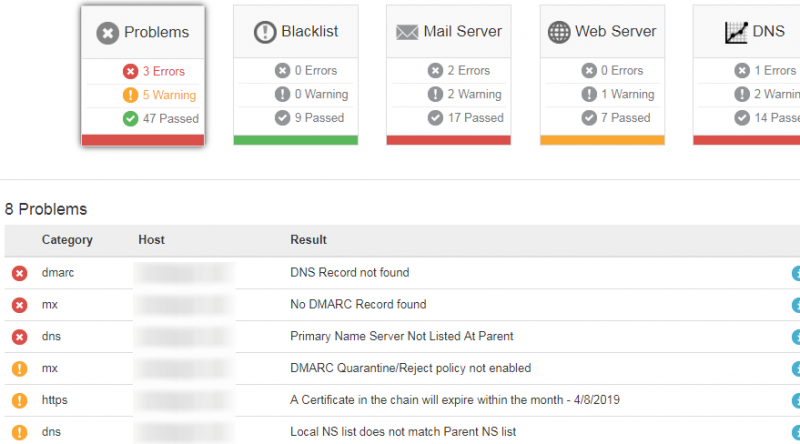Select '5 Warning' in Problems card
800x444 pixels.
tap(169, 95)
